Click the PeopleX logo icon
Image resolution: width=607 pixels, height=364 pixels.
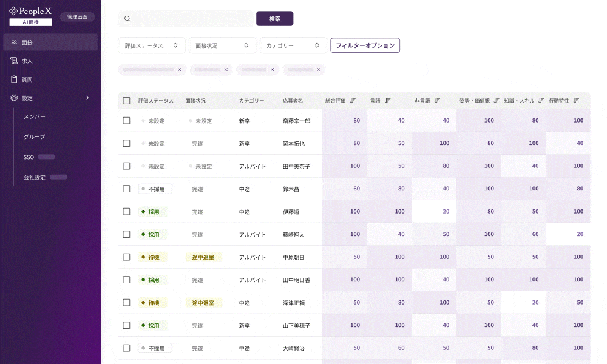(x=13, y=11)
